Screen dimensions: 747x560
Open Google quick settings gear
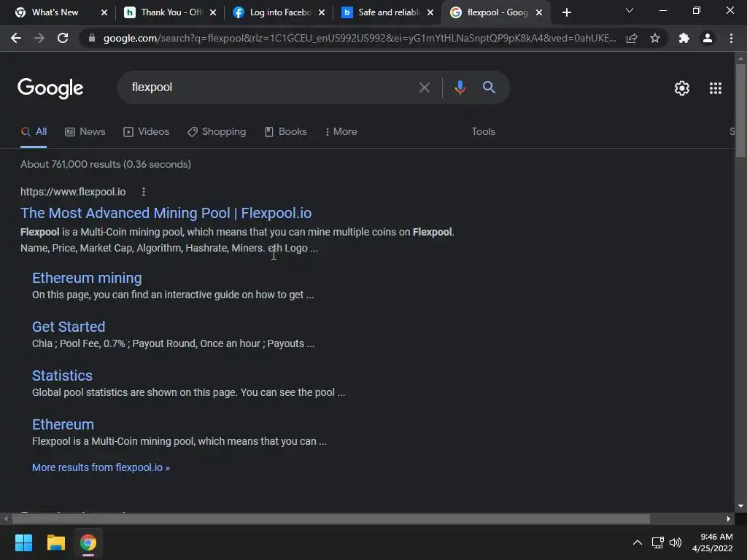coord(682,88)
